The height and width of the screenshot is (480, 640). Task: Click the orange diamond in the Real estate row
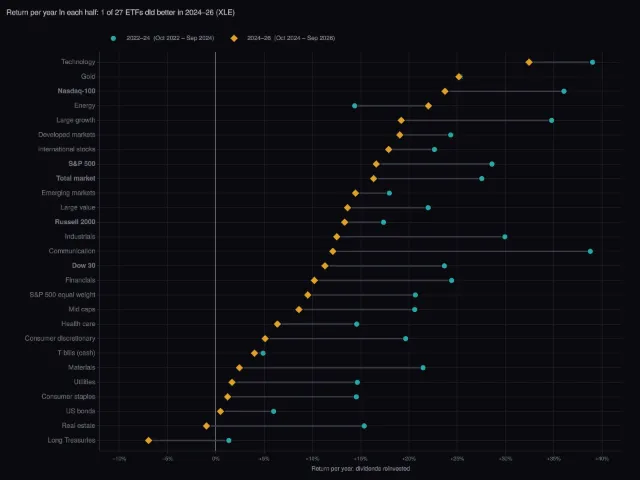207,426
